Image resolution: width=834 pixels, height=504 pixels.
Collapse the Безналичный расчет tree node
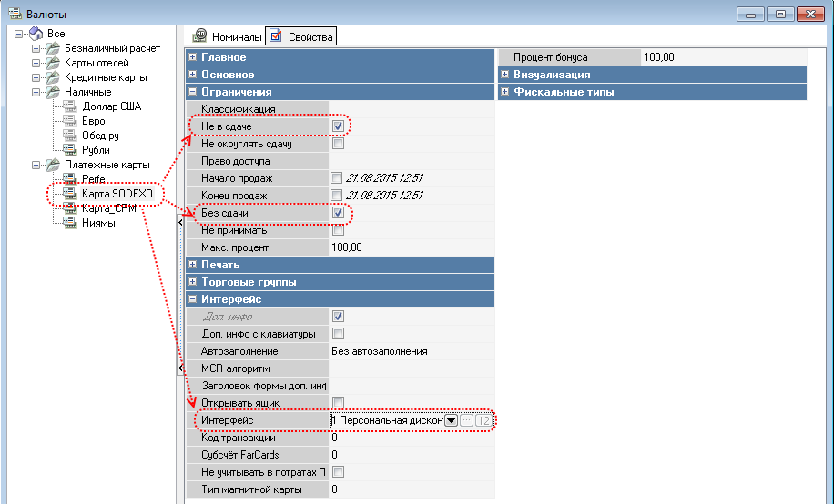36,49
